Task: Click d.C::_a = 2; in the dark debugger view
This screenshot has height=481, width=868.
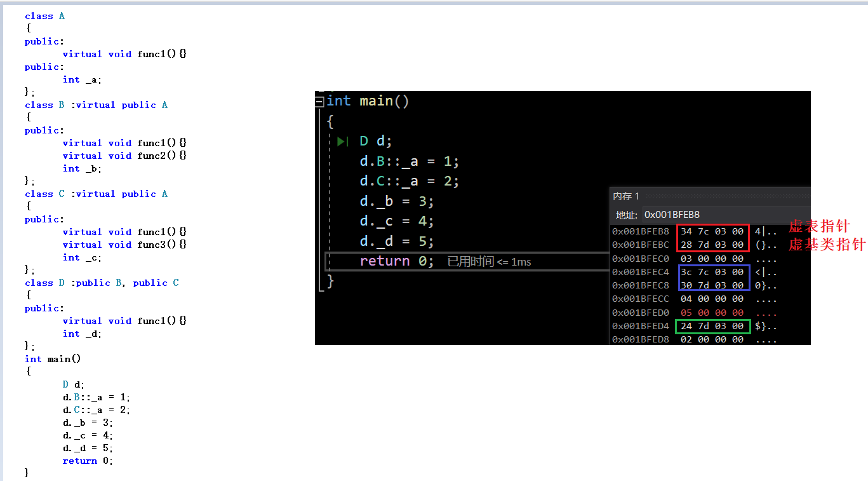Action: [409, 181]
